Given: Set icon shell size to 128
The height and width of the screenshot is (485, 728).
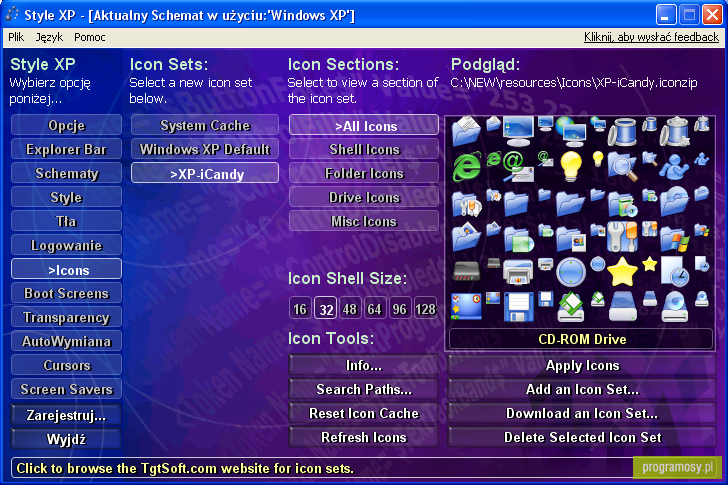Looking at the screenshot, I should pyautogui.click(x=425, y=309).
